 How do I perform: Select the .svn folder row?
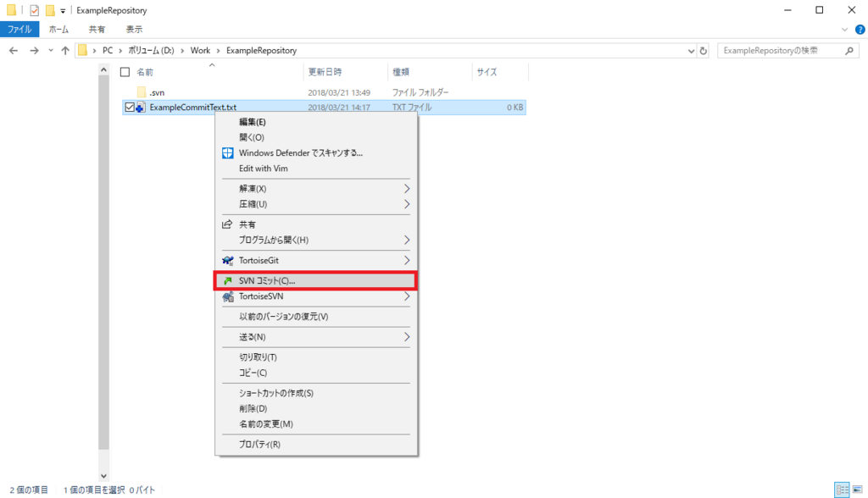324,92
